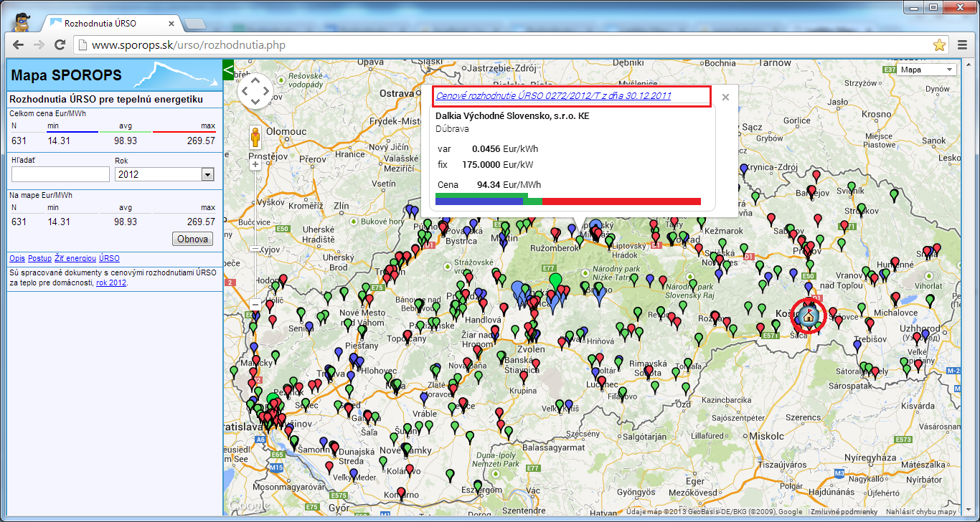Select the fix value 175.0000
The width and height of the screenshot is (980, 522).
[481, 164]
